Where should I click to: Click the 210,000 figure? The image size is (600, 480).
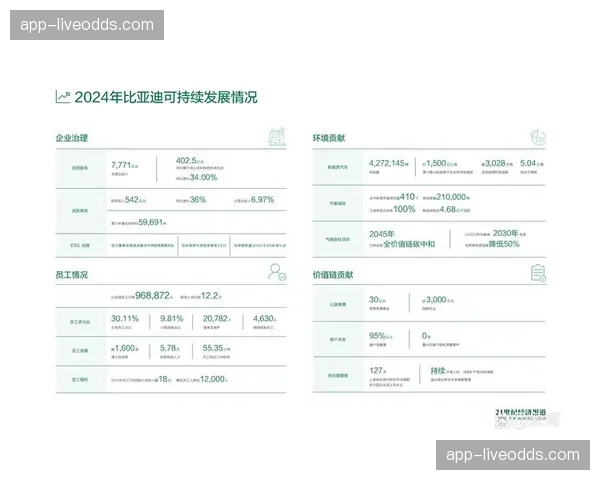point(452,197)
